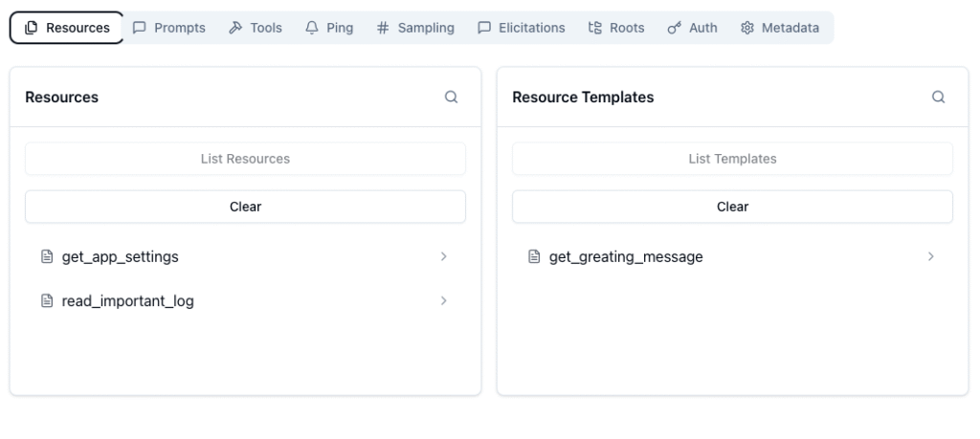
Task: Click the bell icon on Ping tab
Action: point(311,28)
